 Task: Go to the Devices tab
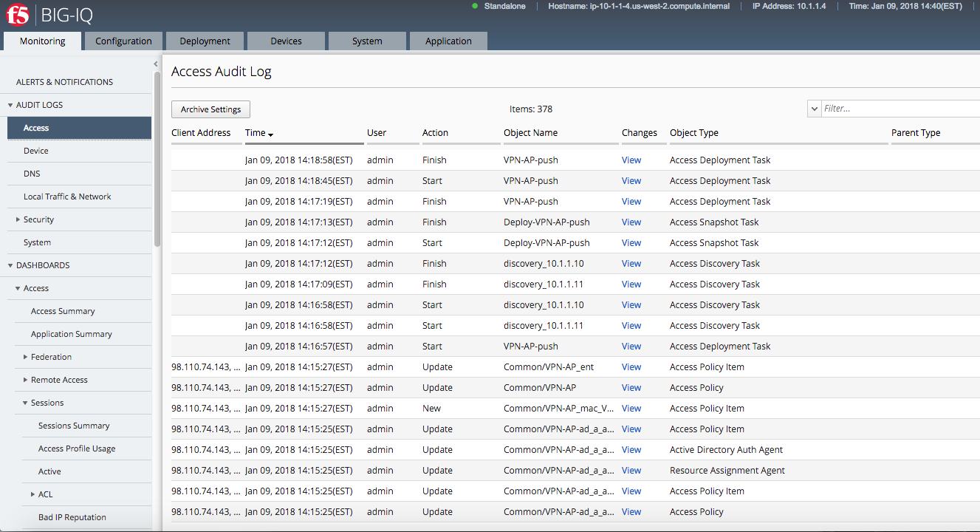tap(286, 41)
